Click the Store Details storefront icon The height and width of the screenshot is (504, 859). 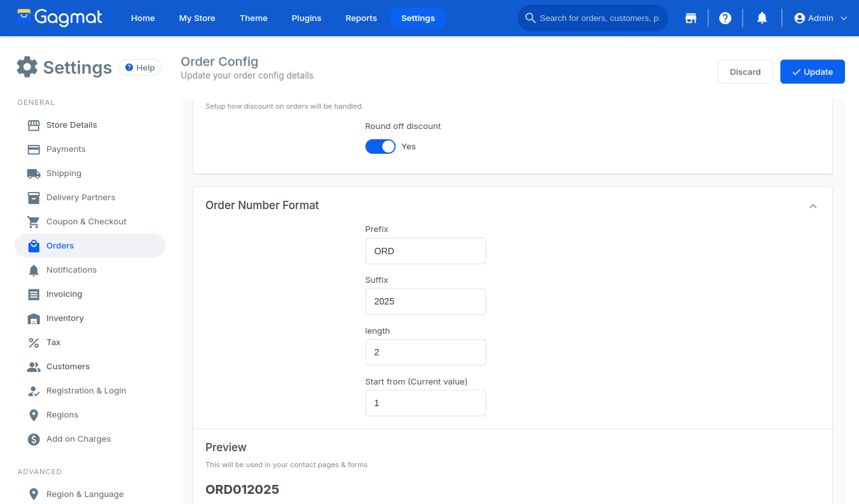coord(34,125)
